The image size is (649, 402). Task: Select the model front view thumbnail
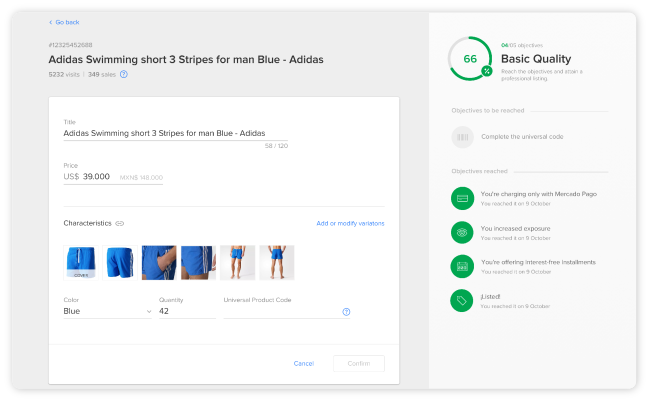pyautogui.click(x=238, y=262)
